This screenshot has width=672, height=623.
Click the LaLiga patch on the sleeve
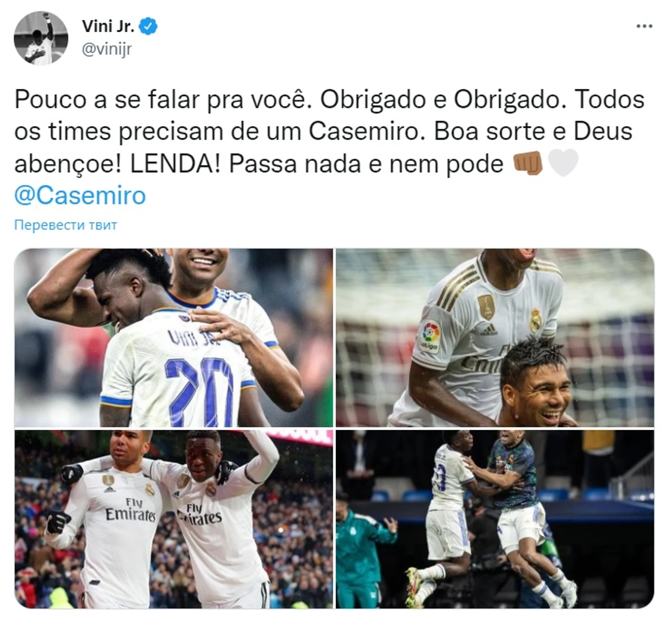(x=430, y=336)
